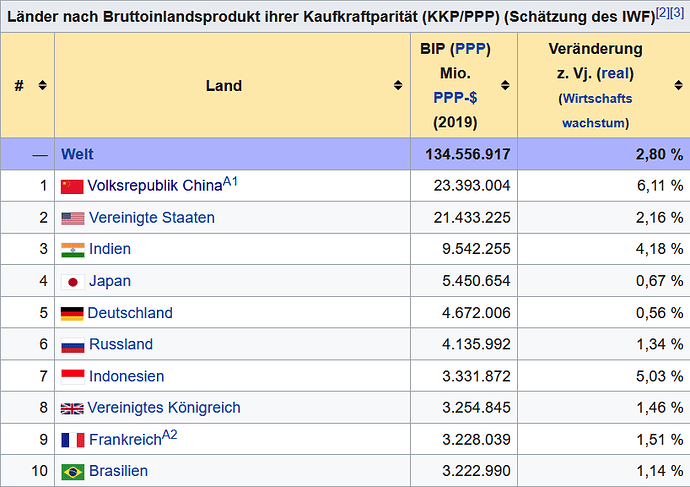Image resolution: width=690 pixels, height=487 pixels.
Task: Click the Japan flag icon
Action: pos(73,282)
